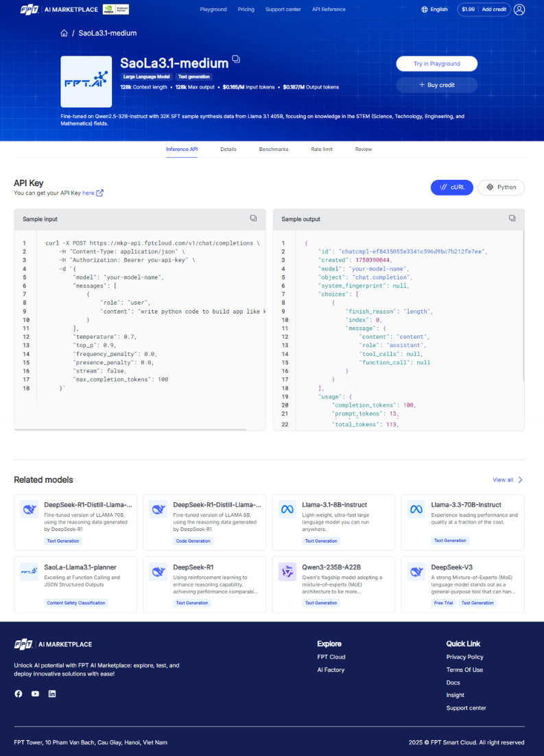Open external link icon beside API Key here

point(100,193)
